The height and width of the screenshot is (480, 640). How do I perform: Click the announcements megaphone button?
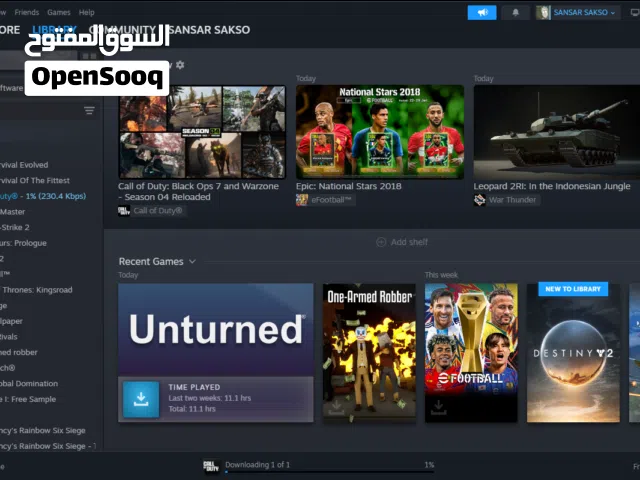point(482,13)
